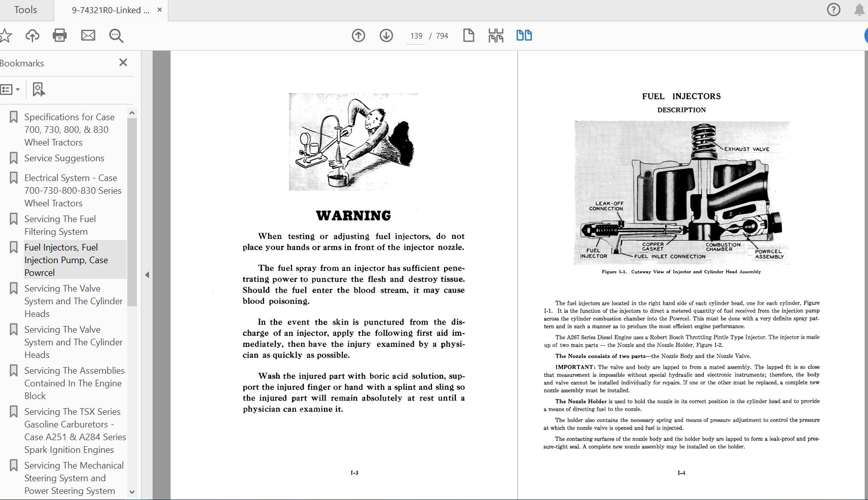Go to the previous page with up arrow
The width and height of the screenshot is (868, 500).
pos(358,35)
